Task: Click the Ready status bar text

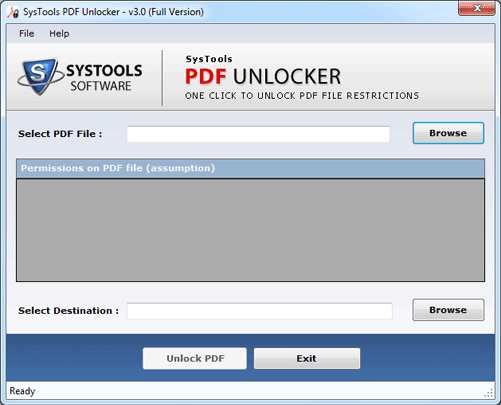Action: [x=22, y=391]
